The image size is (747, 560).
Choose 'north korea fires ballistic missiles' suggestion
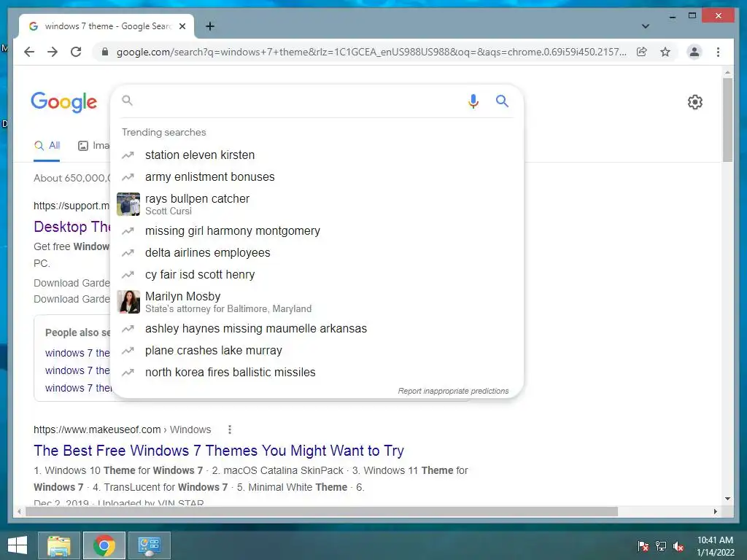pos(317,373)
